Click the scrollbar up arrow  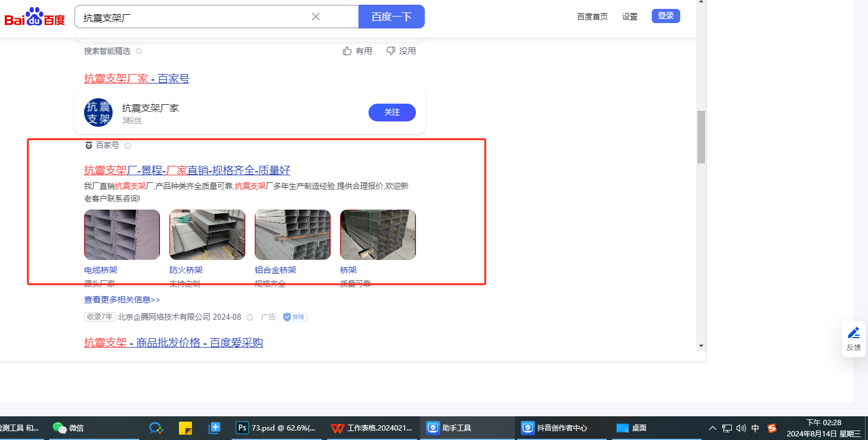[702, 2]
